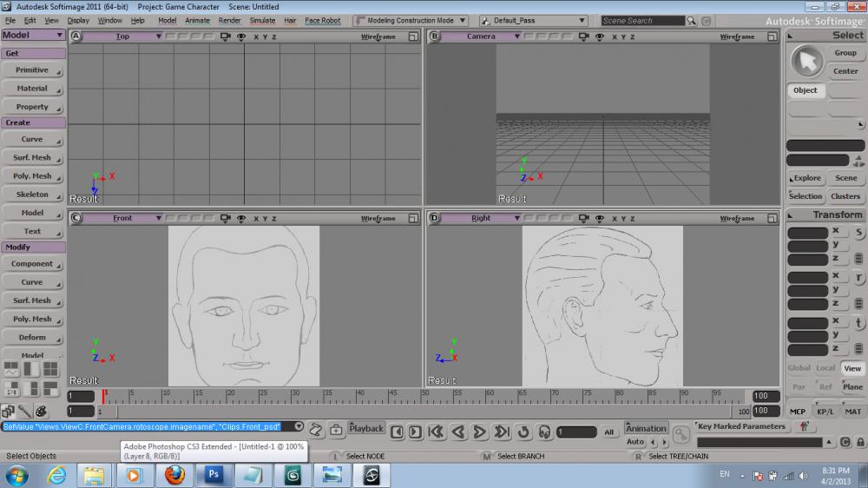The height and width of the screenshot is (488, 868).
Task: Click the Select arrow tool icon
Action: [807, 61]
